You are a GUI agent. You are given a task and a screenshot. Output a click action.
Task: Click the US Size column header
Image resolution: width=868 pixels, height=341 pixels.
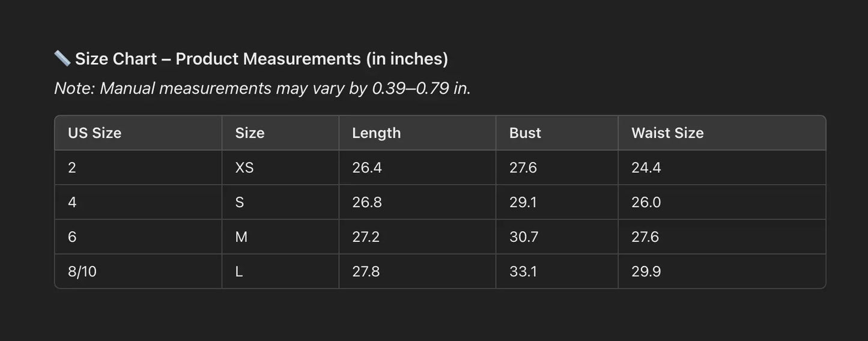click(x=95, y=133)
